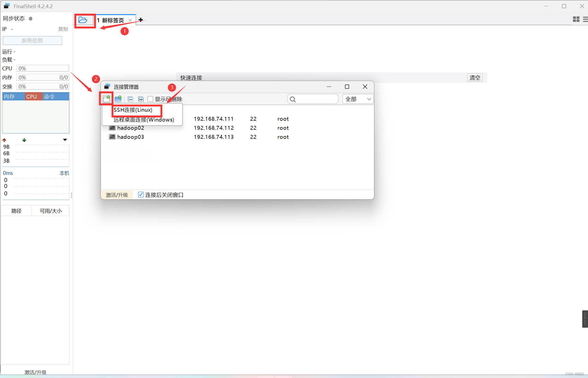Click 复制 next to IP
The height and width of the screenshot is (378, 588).
63,29
